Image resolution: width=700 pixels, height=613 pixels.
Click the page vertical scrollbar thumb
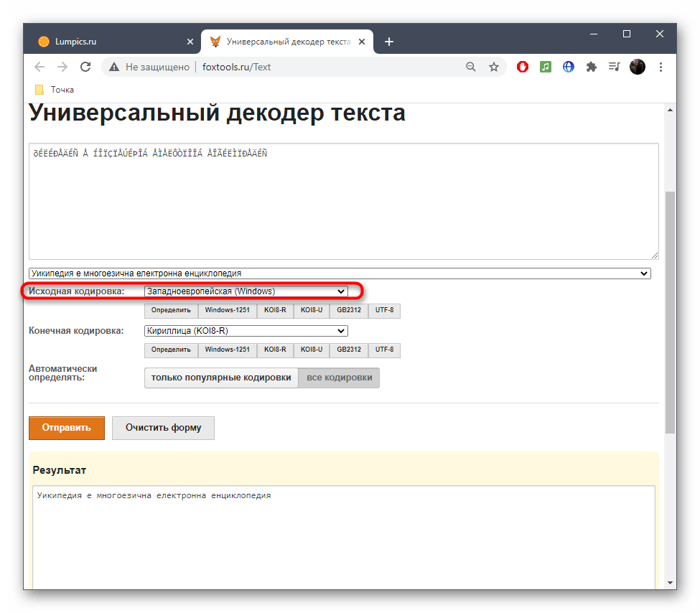(670, 312)
